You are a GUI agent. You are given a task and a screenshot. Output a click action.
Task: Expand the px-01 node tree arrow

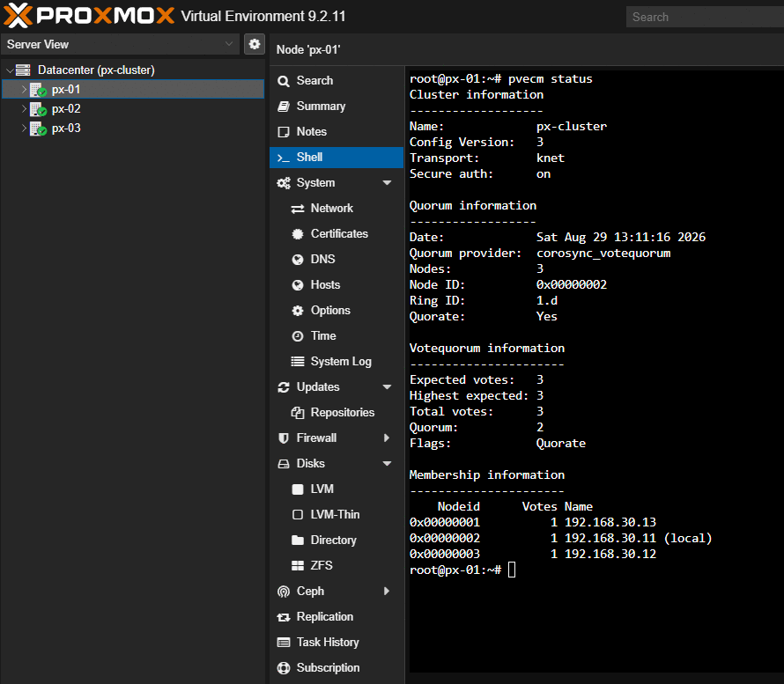click(24, 90)
